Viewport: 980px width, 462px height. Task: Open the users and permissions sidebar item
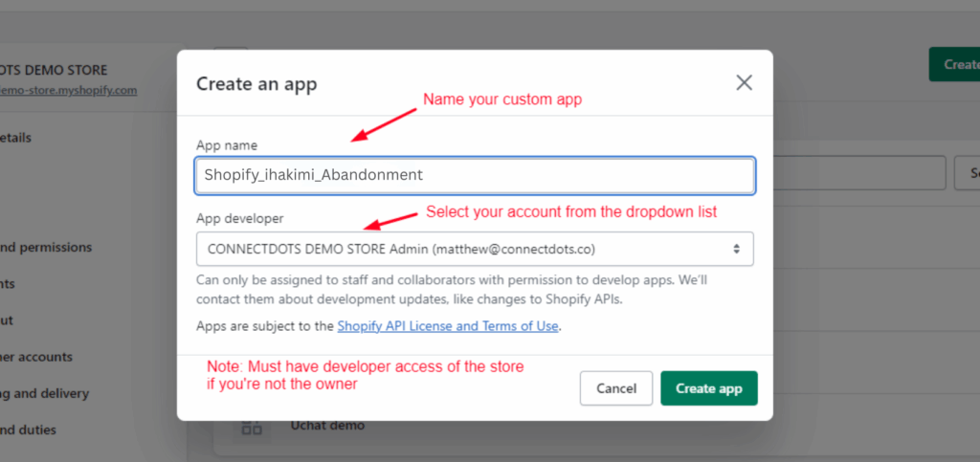pyautogui.click(x=46, y=247)
